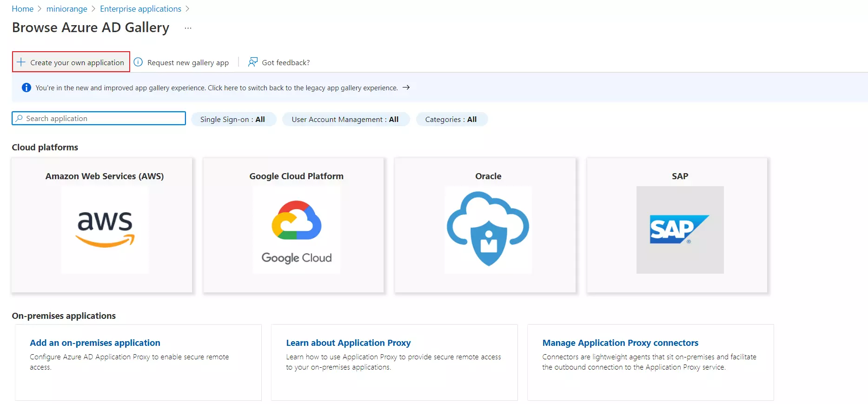Click Request new gallery app
868x404 pixels.
[x=188, y=62]
